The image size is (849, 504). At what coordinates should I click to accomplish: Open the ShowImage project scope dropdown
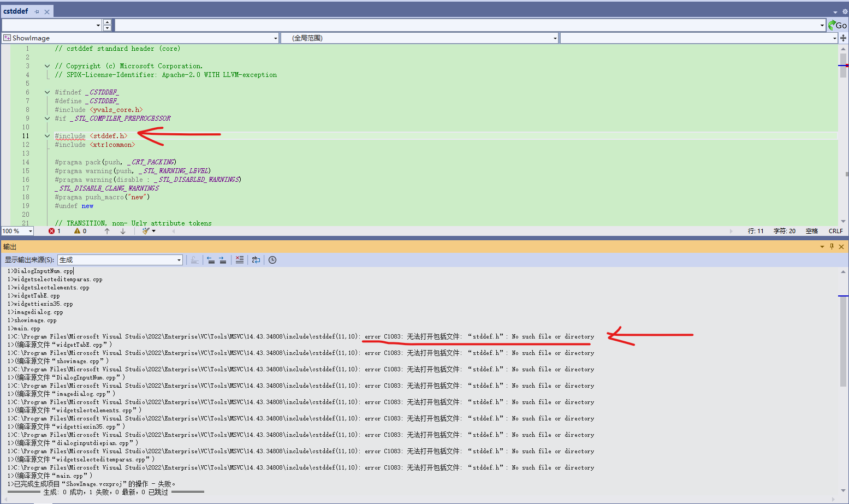[x=140, y=38]
